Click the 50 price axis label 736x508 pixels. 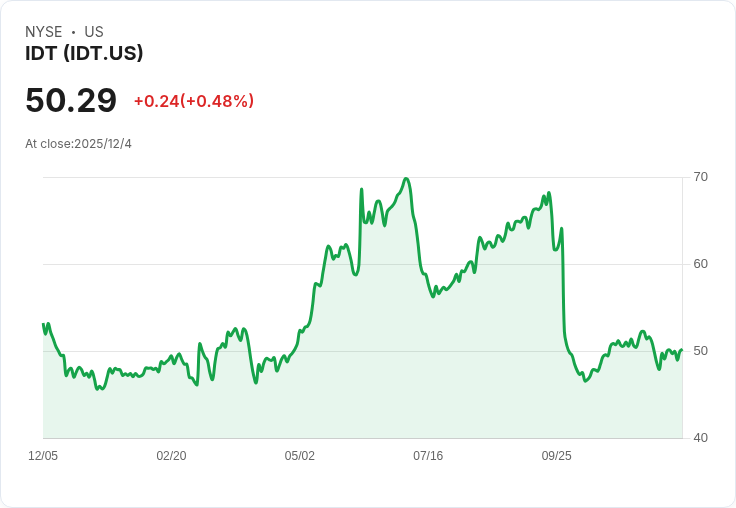[701, 351]
